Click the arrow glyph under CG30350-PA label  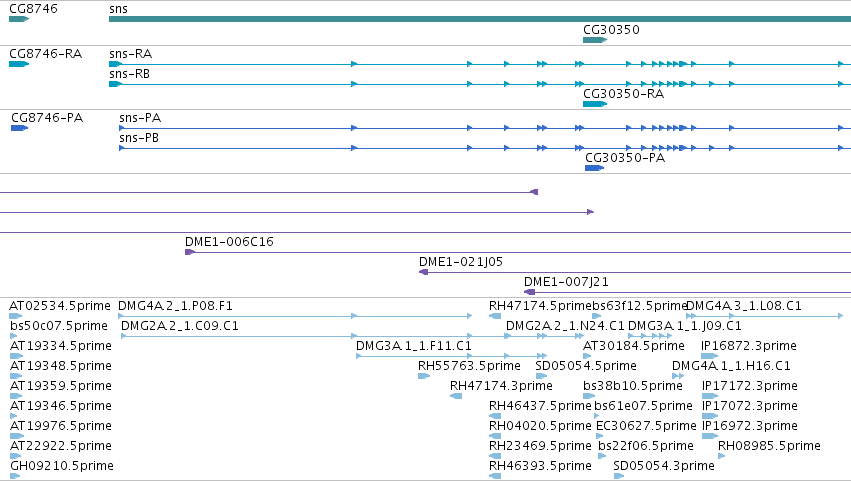click(x=594, y=168)
